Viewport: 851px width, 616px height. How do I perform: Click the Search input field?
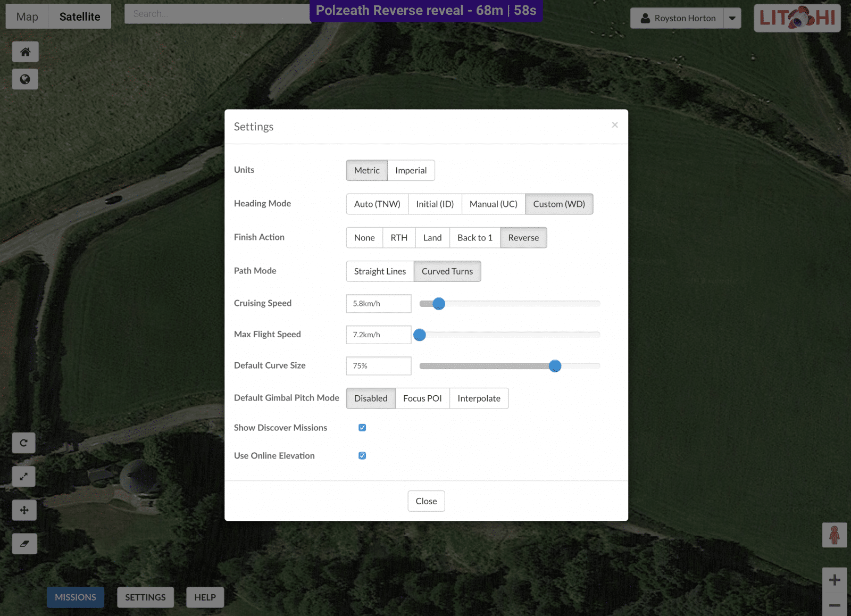point(218,14)
